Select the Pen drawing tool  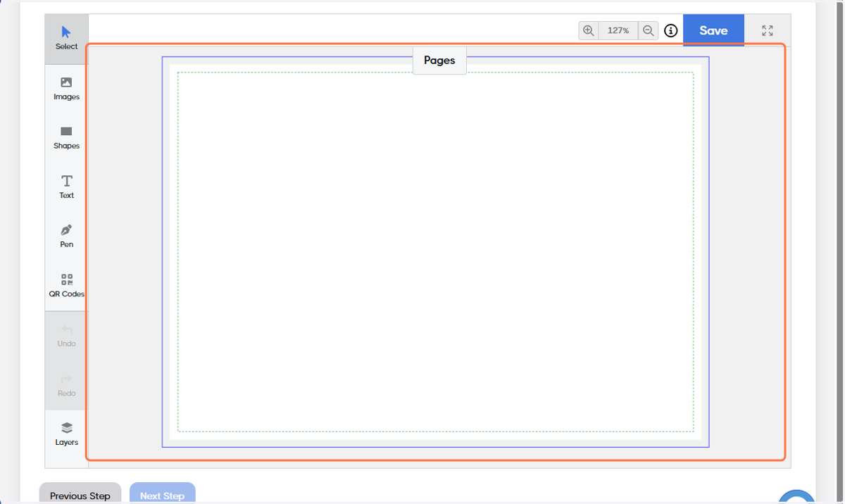[x=66, y=237]
